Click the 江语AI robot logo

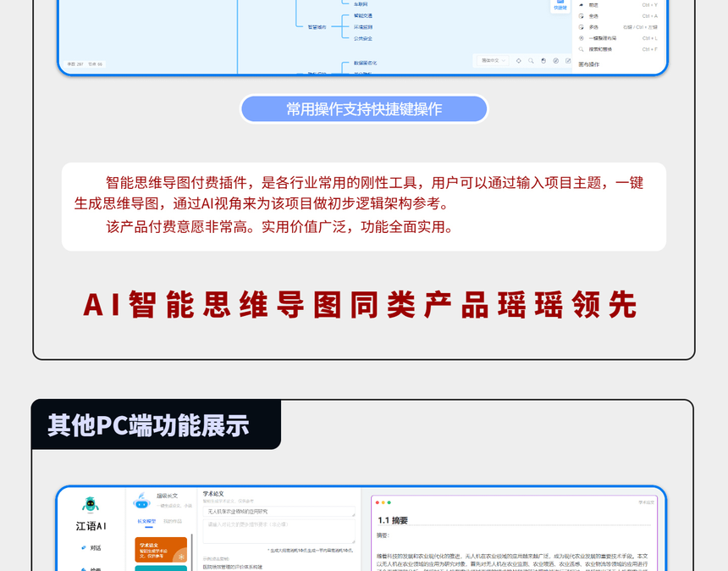pos(90,505)
